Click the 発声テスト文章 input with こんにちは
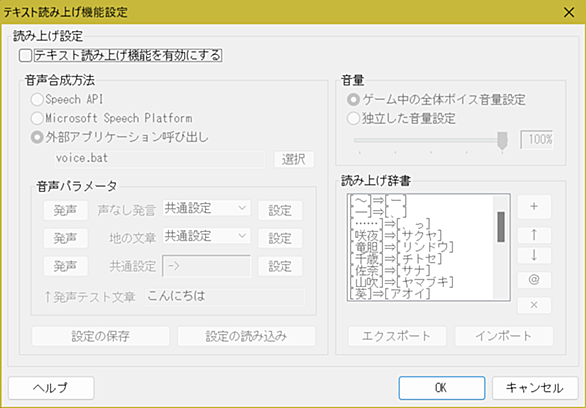This screenshot has height=408, width=586. point(225,297)
